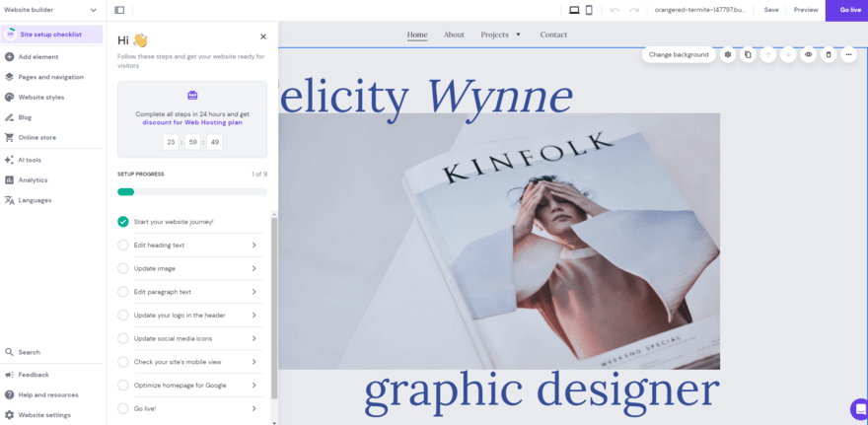Move section down

click(x=788, y=55)
